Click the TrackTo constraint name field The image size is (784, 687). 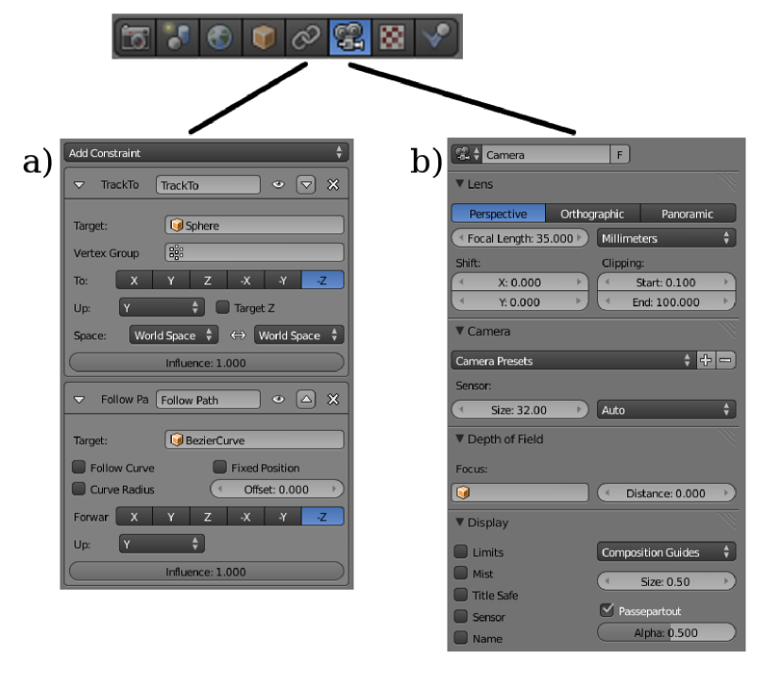click(x=208, y=185)
